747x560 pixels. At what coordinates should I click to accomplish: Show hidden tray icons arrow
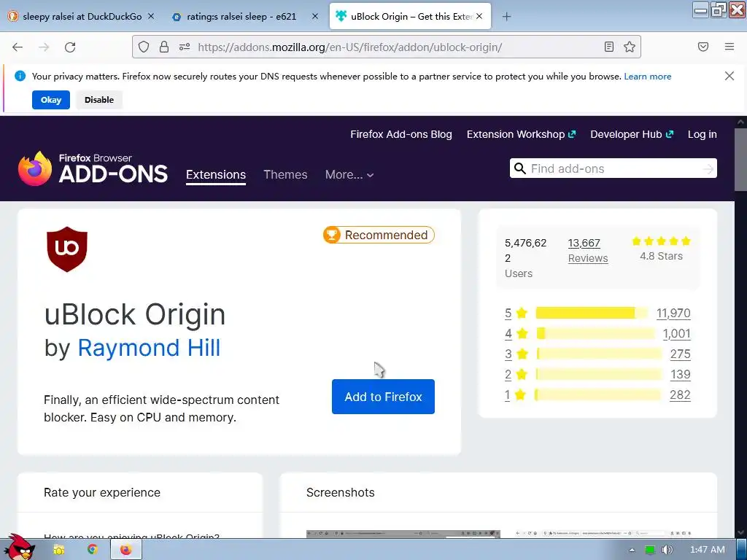(632, 550)
